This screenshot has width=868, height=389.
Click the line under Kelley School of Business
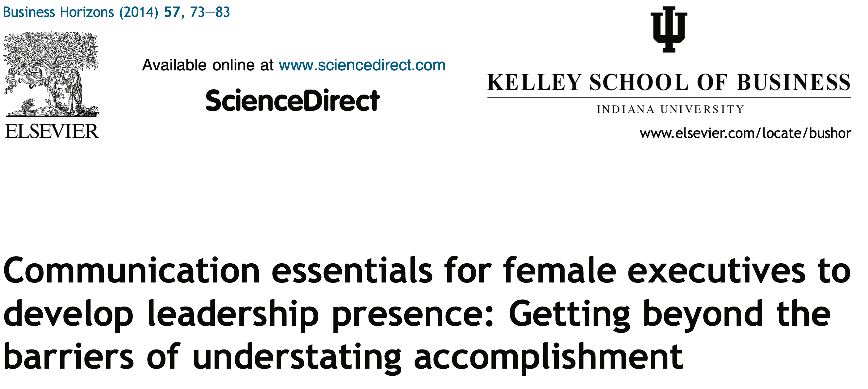[669, 98]
